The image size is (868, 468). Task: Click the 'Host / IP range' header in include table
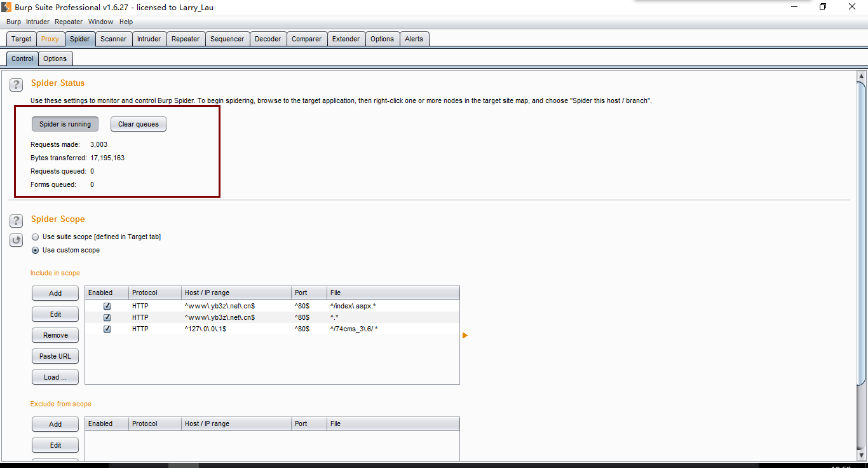(x=236, y=292)
